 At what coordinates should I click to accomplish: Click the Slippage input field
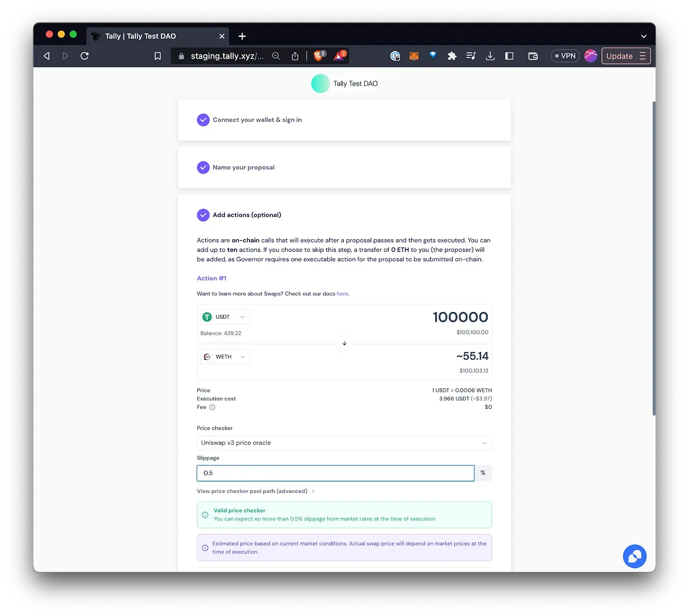point(335,473)
